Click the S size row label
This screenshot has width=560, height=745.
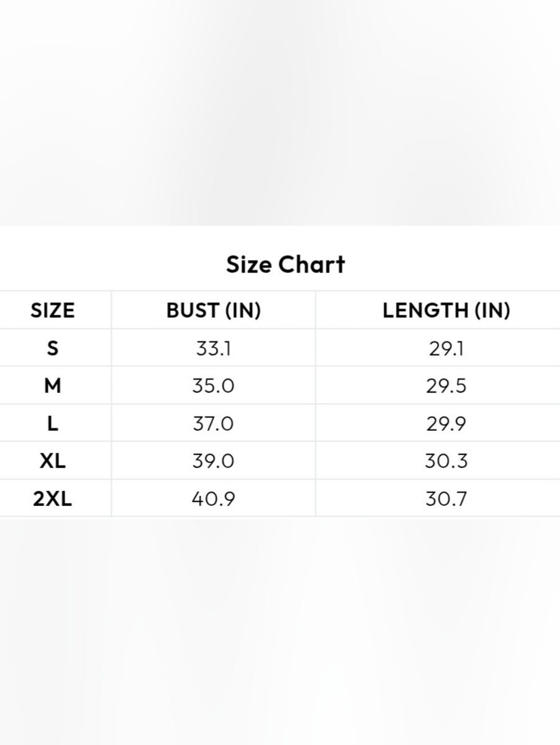click(x=53, y=348)
